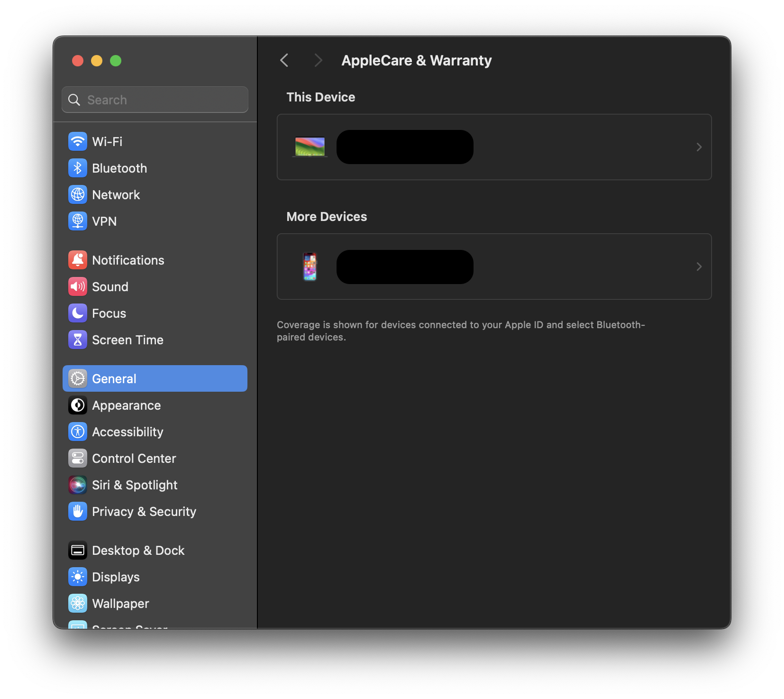Click the Wallpaper flower icon
784x699 pixels.
pyautogui.click(x=78, y=603)
